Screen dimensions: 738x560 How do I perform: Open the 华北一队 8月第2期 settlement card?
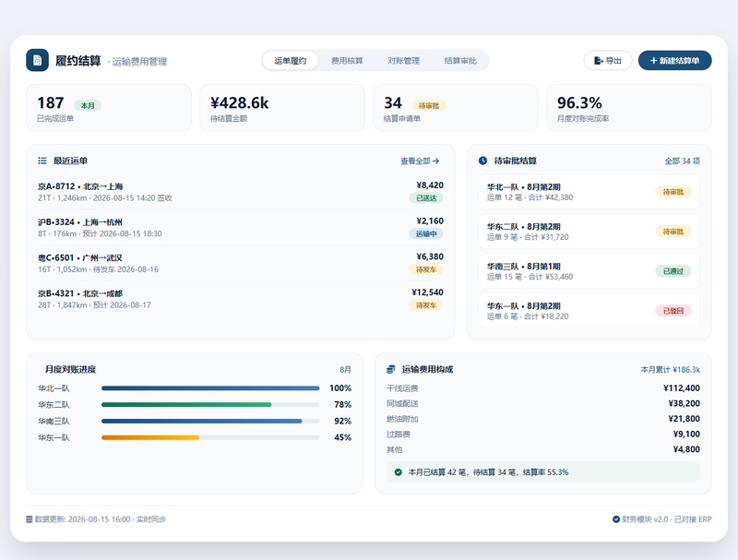589,192
